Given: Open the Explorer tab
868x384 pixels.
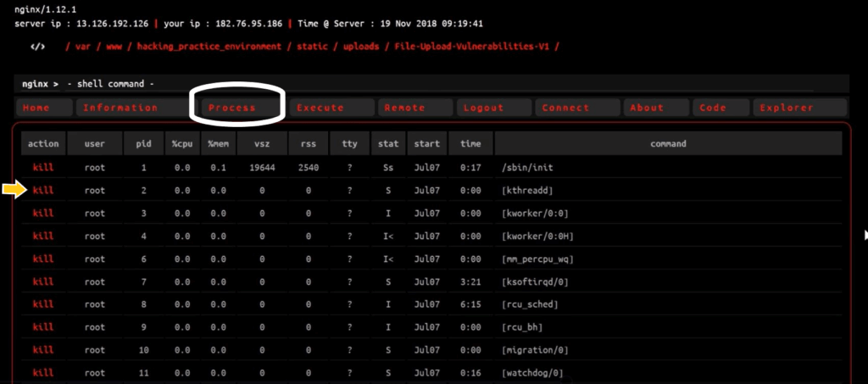Looking at the screenshot, I should click(786, 108).
